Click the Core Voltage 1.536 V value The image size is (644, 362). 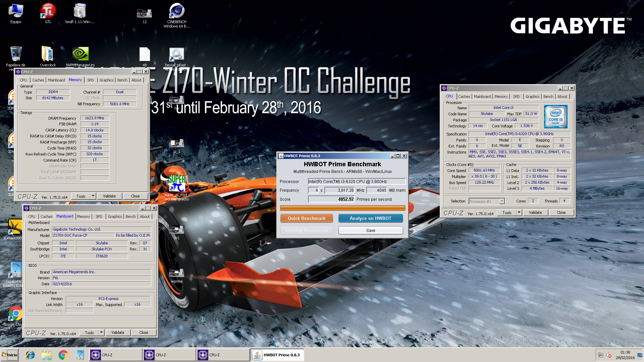coord(526,126)
